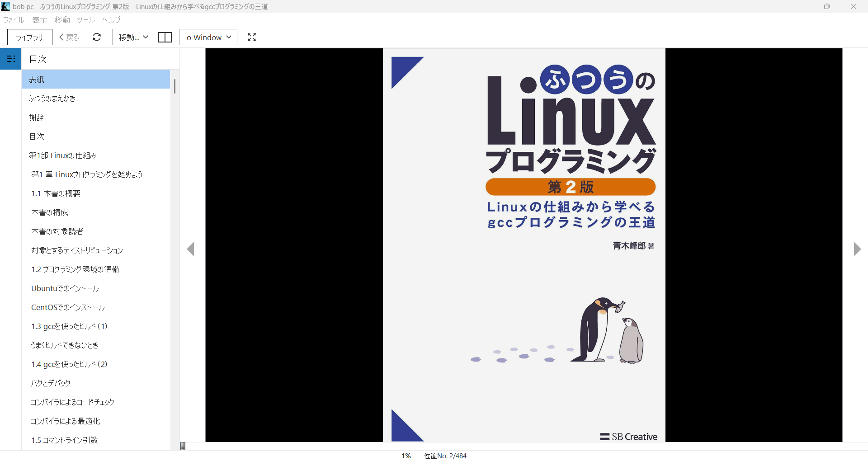Open the ライブラリ library button

click(30, 37)
